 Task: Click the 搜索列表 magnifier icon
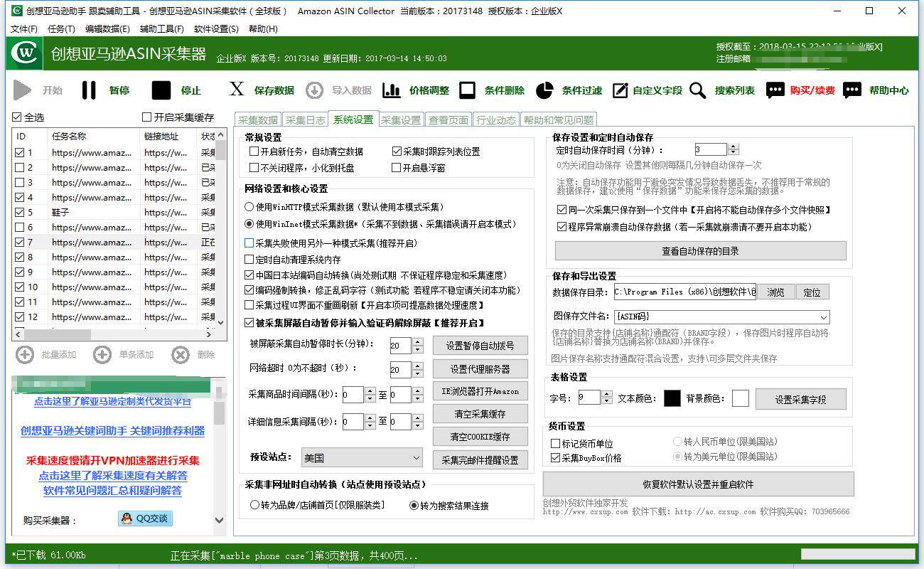pos(698,90)
